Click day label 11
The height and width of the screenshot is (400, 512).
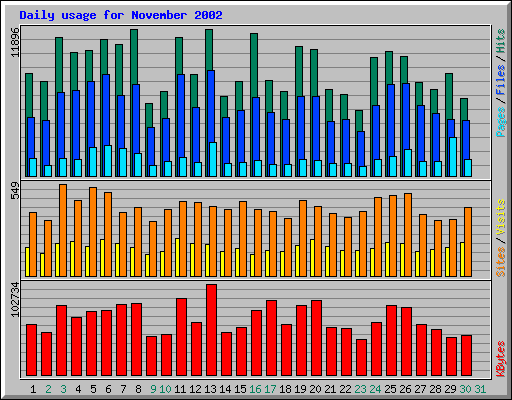coord(180,389)
